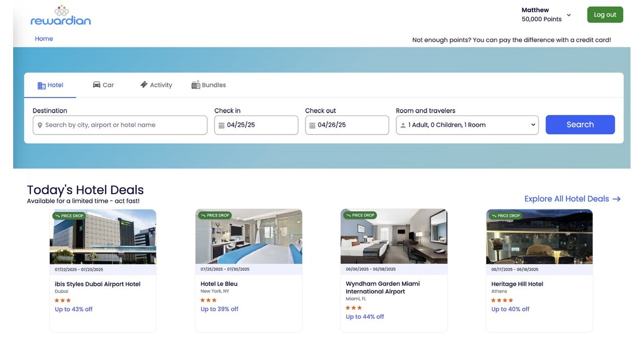This screenshot has height=337, width=644.
Task: Click the Price Drop badge on Heritage Hill Hotel
Action: tap(506, 215)
